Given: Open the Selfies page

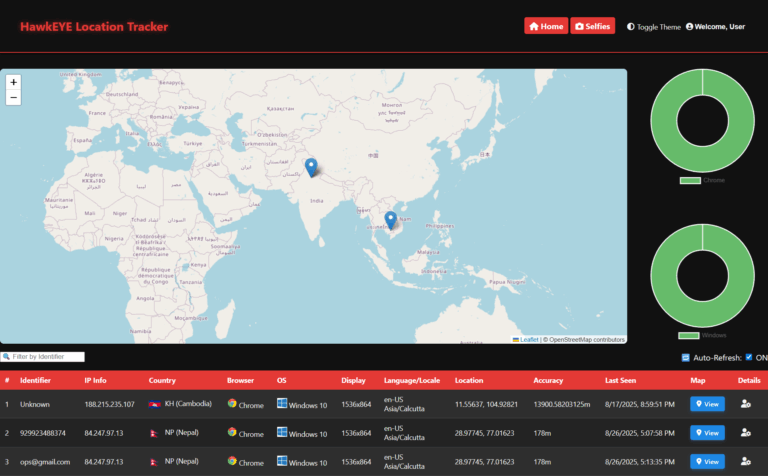Looking at the screenshot, I should (593, 26).
